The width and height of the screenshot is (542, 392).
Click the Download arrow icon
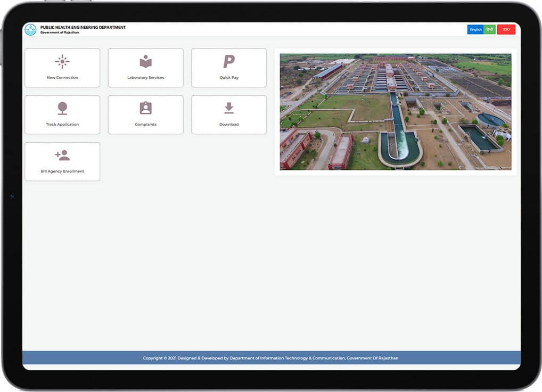point(228,108)
